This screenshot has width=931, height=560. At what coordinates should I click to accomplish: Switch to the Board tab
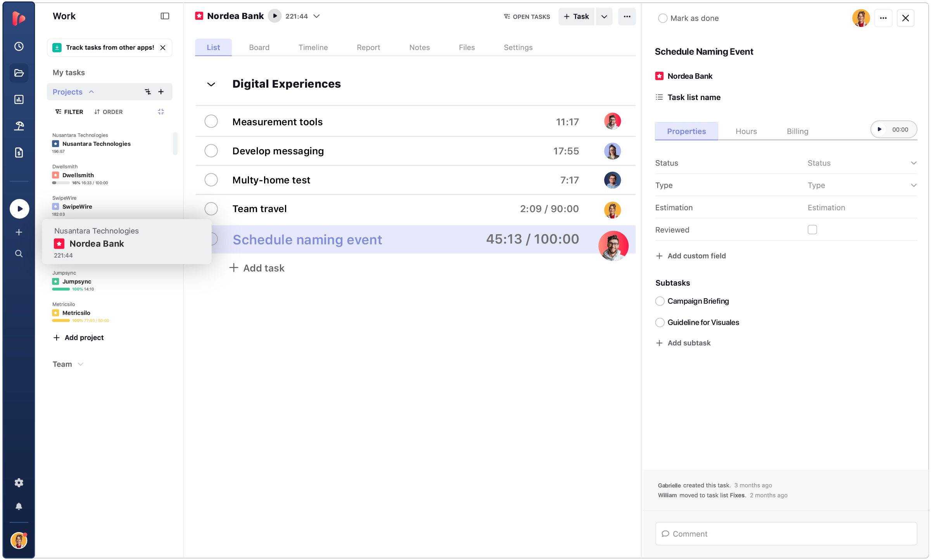pos(259,47)
